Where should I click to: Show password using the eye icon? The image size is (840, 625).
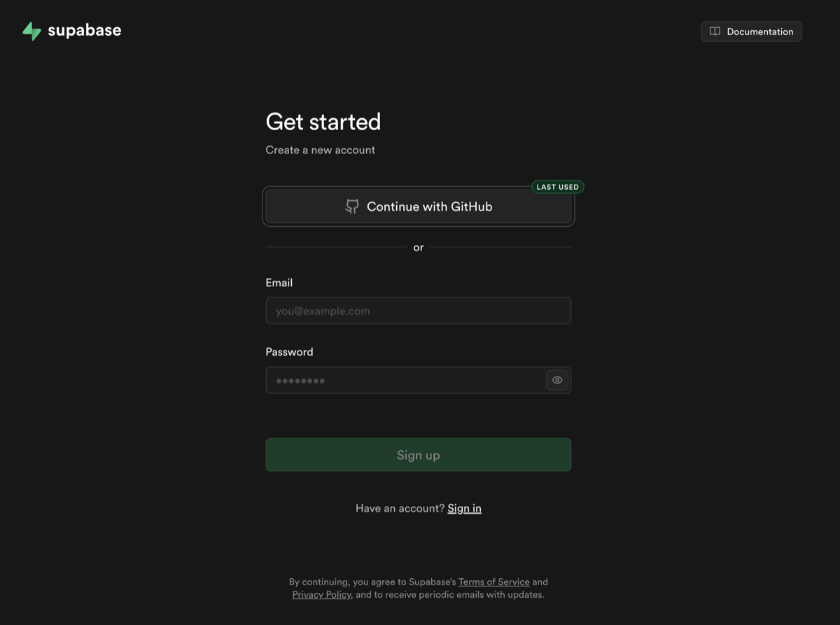click(557, 380)
